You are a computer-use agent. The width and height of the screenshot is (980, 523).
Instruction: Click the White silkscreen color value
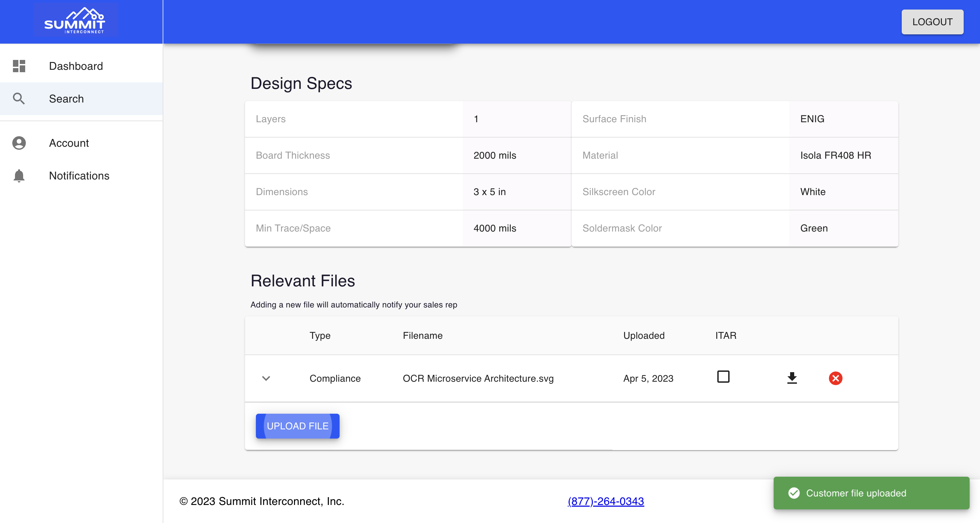[813, 192]
